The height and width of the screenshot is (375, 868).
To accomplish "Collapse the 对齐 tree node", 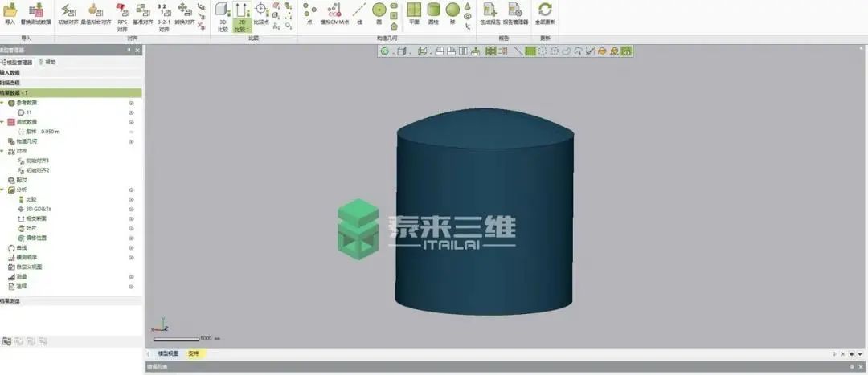I will coord(2,151).
